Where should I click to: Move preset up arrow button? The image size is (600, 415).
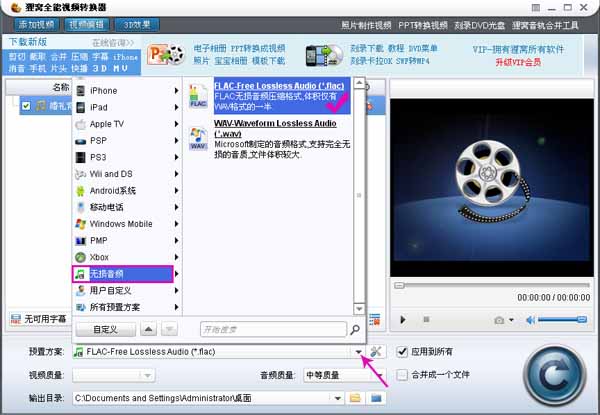click(x=148, y=329)
